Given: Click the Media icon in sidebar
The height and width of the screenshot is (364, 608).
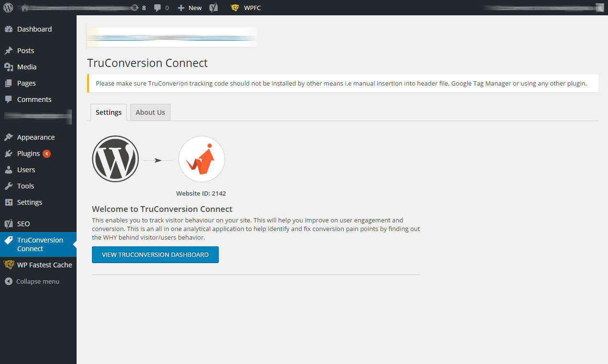Looking at the screenshot, I should (x=9, y=67).
